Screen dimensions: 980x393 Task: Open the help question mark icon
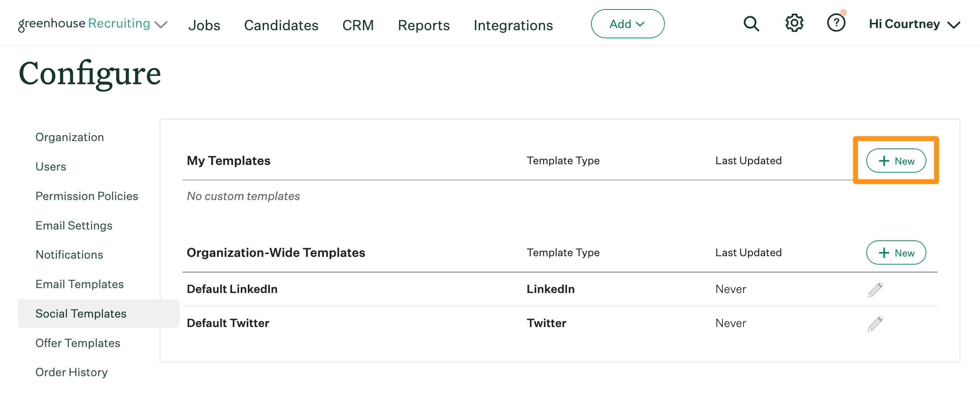tap(836, 23)
